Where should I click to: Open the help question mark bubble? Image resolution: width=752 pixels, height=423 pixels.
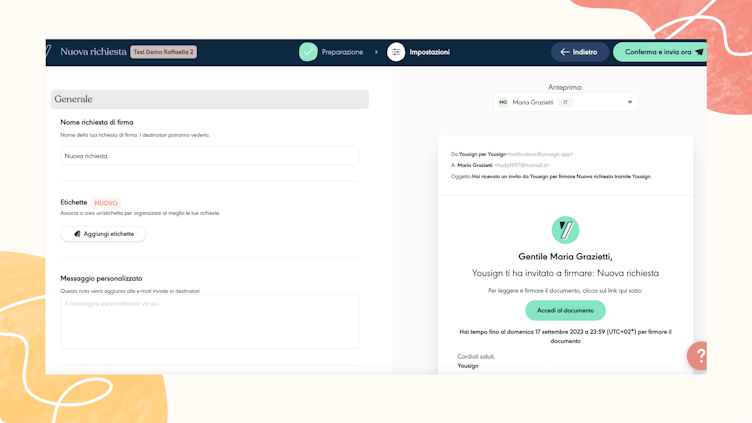point(698,355)
